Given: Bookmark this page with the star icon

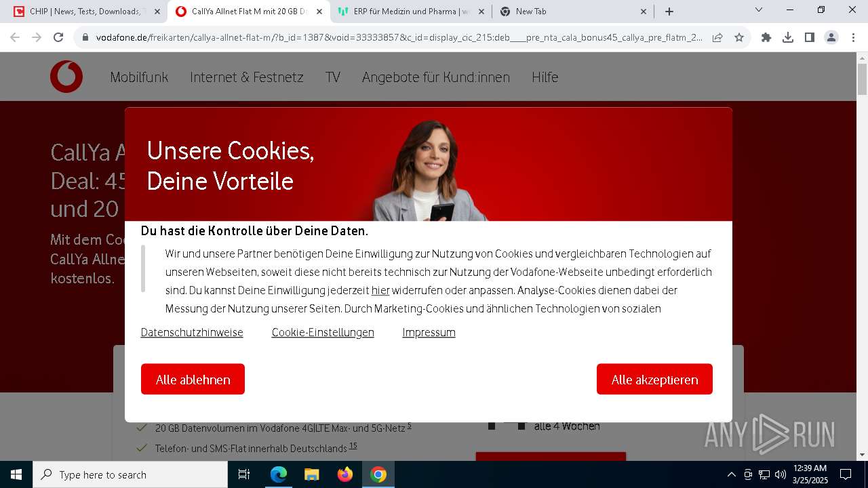Looking at the screenshot, I should tap(739, 38).
